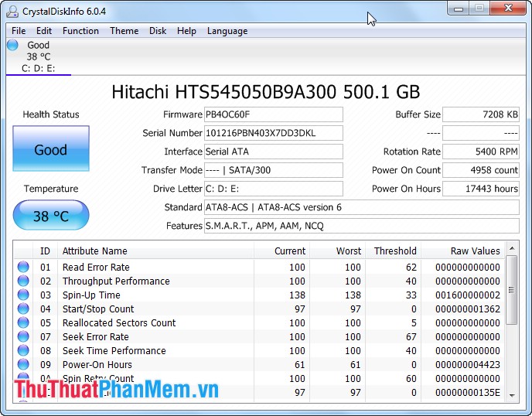Minimize the CrystalDiskInfo window
The width and height of the screenshot is (532, 416).
[459, 9]
